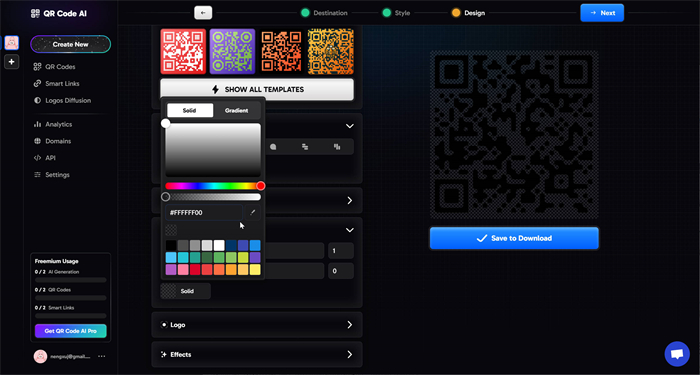Click the #FFFFFF00 hex color field
Viewport: 700px width, 375px height.
pyautogui.click(x=204, y=212)
